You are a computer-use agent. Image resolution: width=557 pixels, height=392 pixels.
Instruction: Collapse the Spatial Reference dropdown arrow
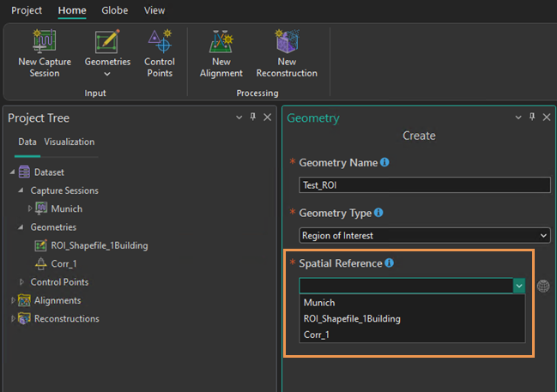(518, 286)
